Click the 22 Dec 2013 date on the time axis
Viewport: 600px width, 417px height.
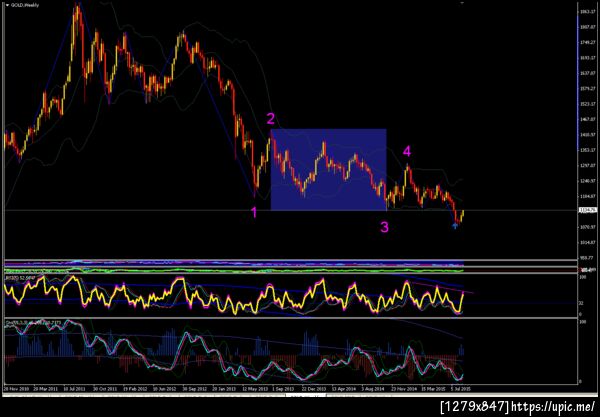[314, 388]
